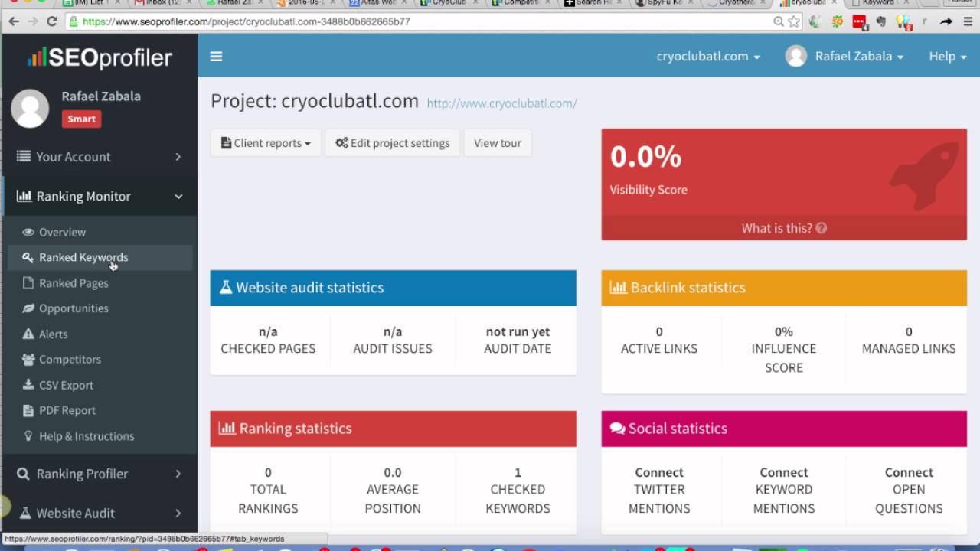The width and height of the screenshot is (980, 551).
Task: Click the SEOprofiler logo
Action: point(100,57)
